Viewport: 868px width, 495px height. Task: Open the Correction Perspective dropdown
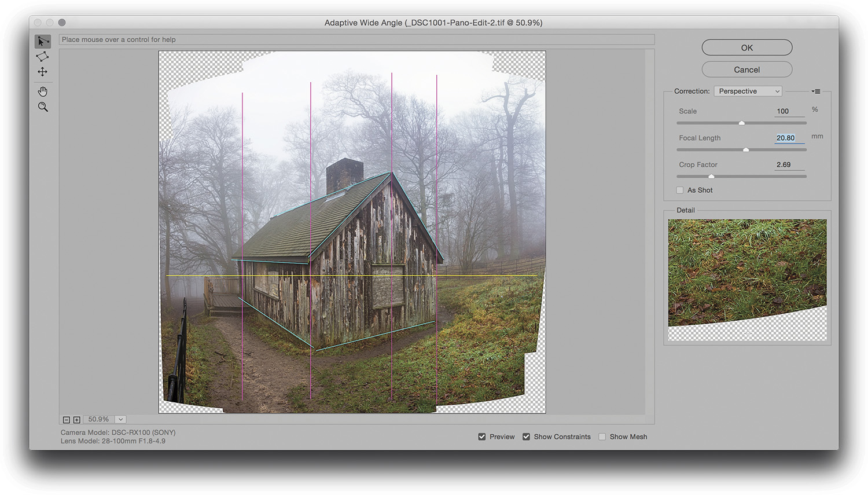748,91
